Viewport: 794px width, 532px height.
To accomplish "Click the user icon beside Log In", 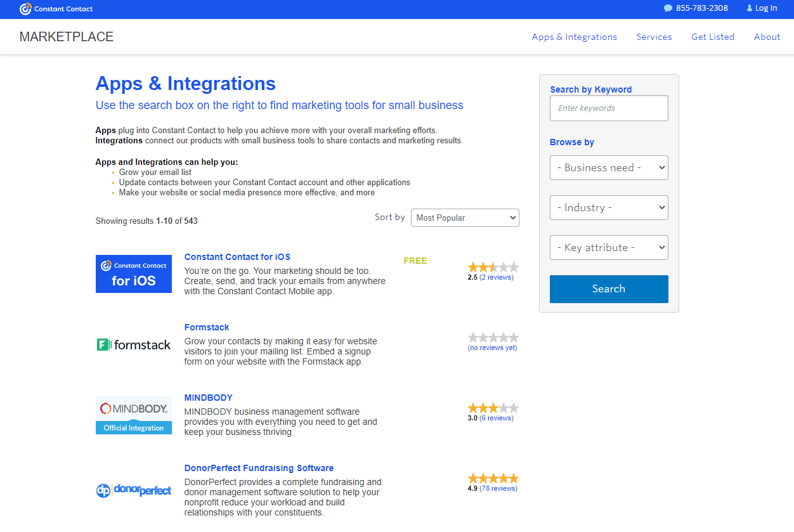I will pos(750,8).
